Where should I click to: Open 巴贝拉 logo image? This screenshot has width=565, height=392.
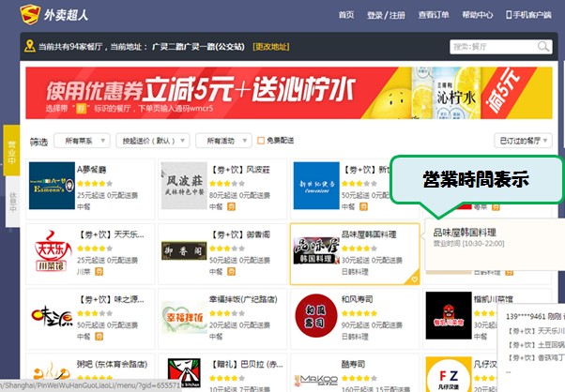click(x=184, y=372)
